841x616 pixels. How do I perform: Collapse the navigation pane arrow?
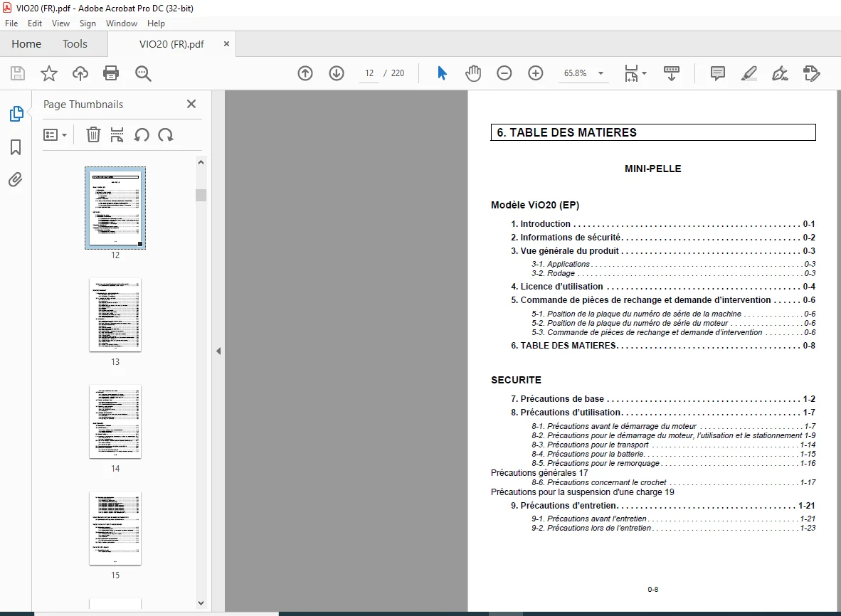click(x=218, y=351)
